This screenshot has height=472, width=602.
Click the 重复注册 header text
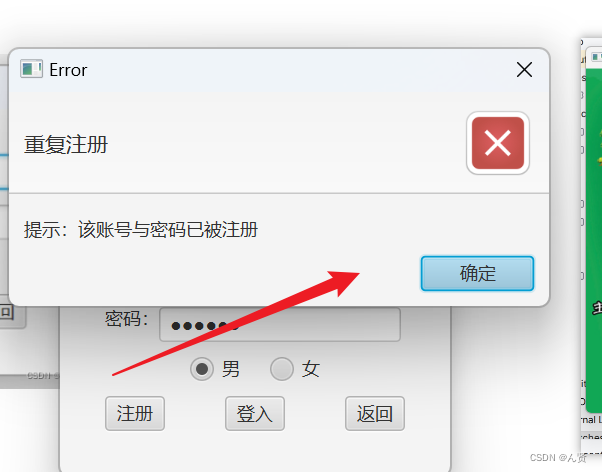66,145
